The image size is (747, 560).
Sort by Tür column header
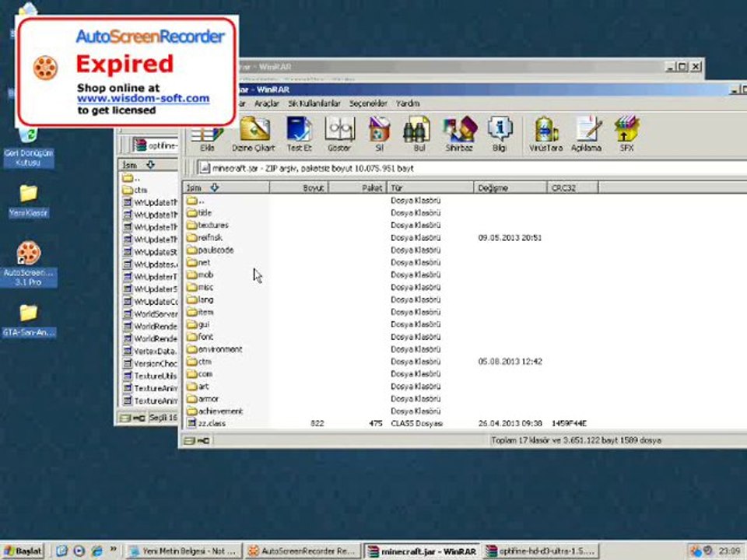(x=430, y=187)
